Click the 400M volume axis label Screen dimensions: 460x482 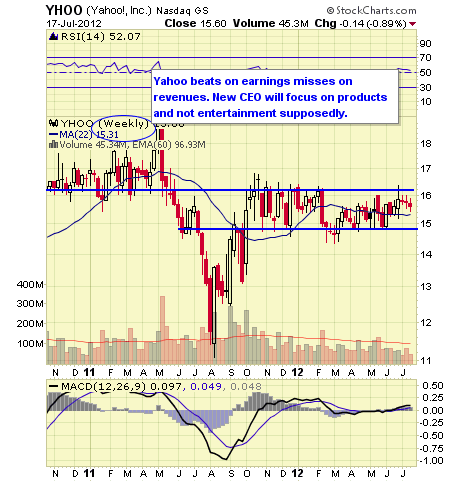click(30, 285)
